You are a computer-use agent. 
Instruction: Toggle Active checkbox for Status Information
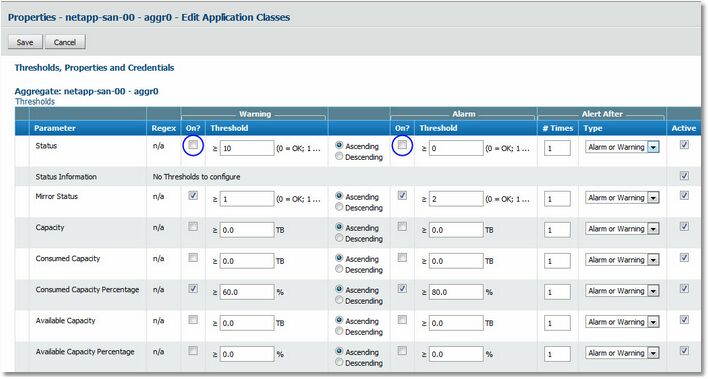coord(685,176)
